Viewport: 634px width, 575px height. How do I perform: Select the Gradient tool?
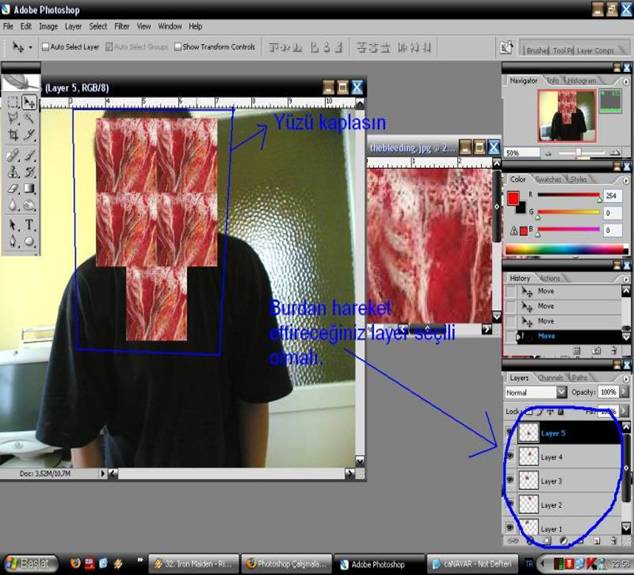30,188
